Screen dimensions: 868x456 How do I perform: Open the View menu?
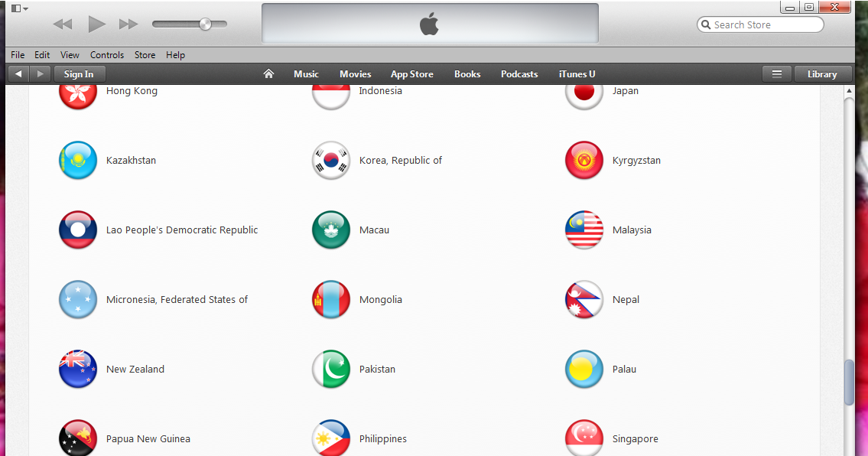coord(70,55)
